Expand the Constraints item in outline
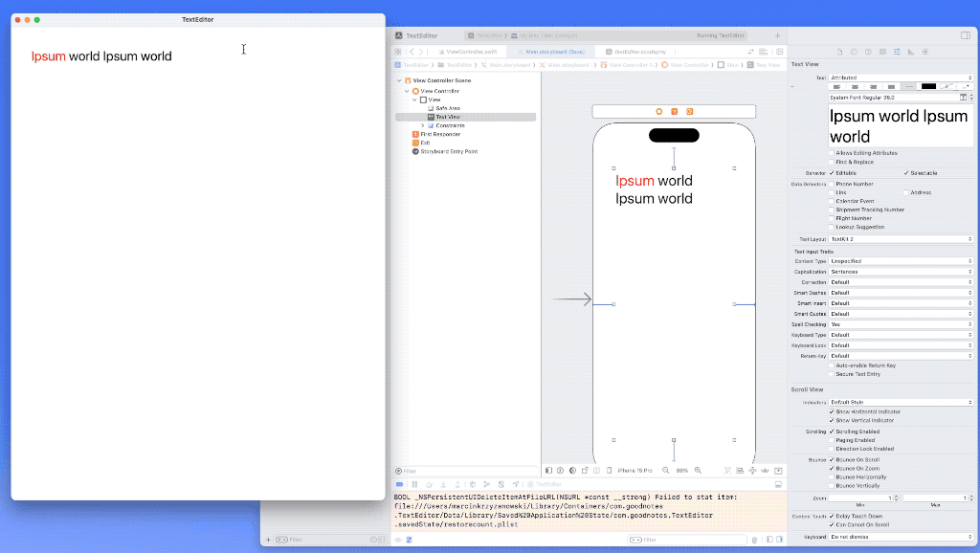Image resolution: width=980 pixels, height=553 pixels. coord(422,125)
